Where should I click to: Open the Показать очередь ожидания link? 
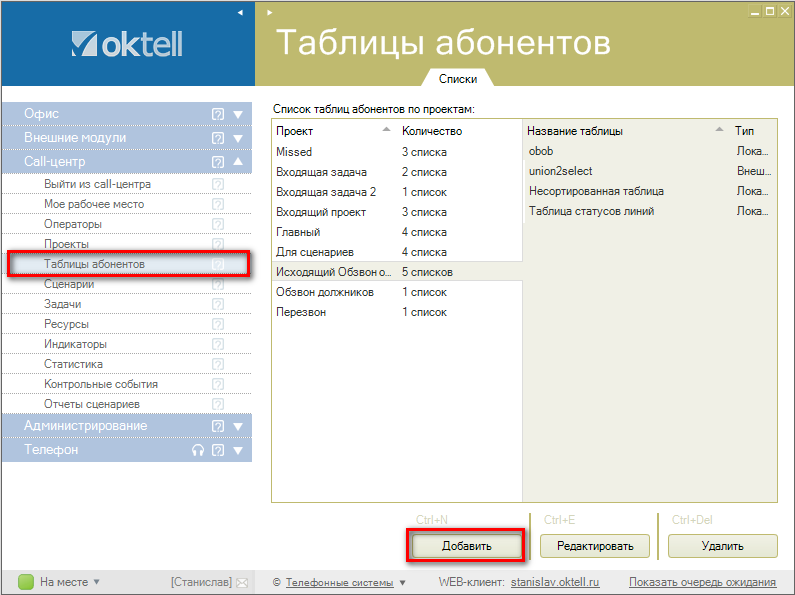coord(702,582)
